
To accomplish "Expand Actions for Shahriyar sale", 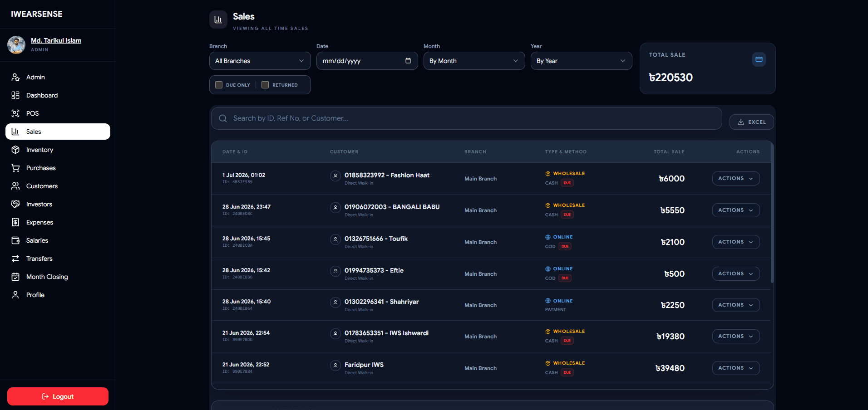I will coord(736,305).
